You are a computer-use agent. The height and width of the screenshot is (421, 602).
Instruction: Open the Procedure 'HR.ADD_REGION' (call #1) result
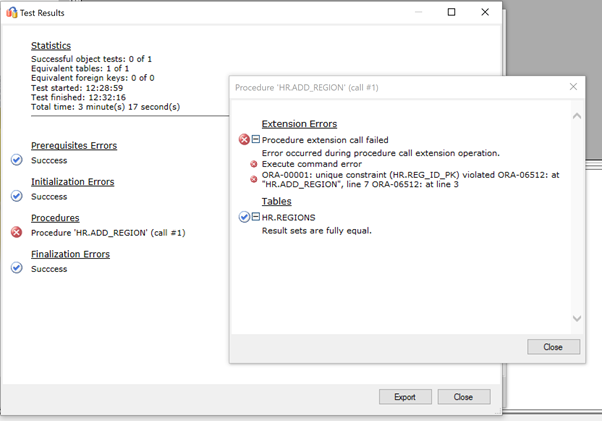coord(108,233)
